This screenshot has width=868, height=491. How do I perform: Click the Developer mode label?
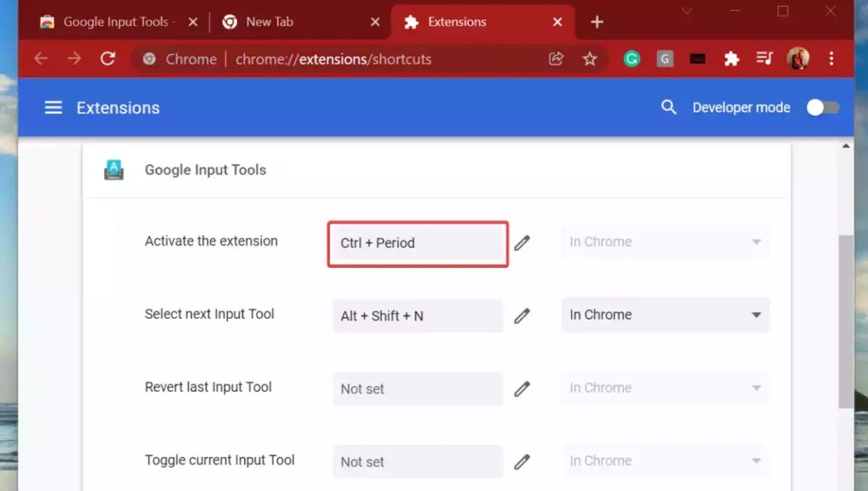[741, 108]
